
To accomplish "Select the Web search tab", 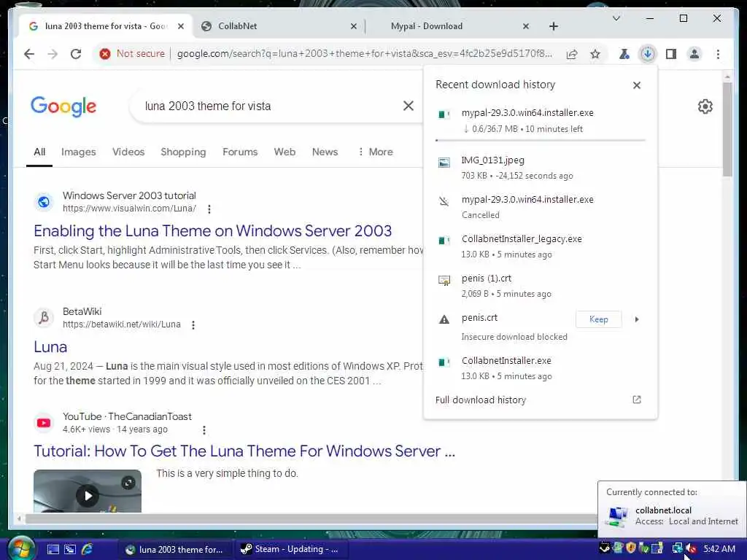I will 285,152.
